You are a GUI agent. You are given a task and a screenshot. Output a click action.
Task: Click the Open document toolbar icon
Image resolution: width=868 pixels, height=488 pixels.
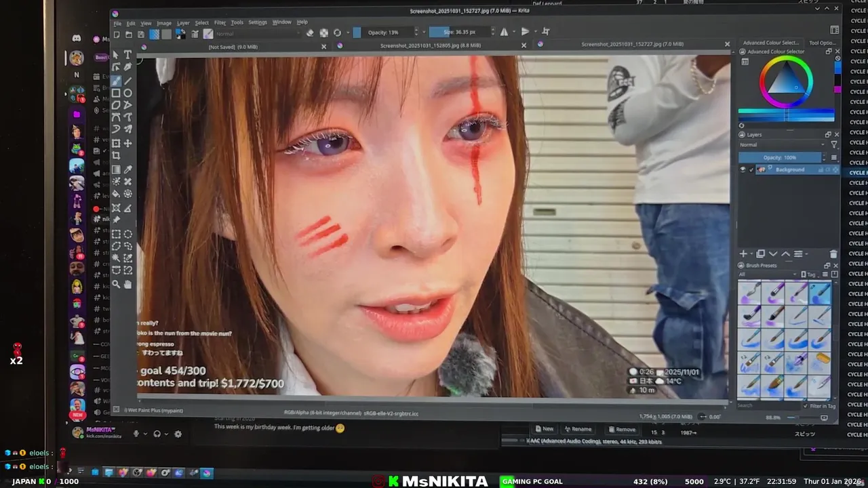[129, 35]
